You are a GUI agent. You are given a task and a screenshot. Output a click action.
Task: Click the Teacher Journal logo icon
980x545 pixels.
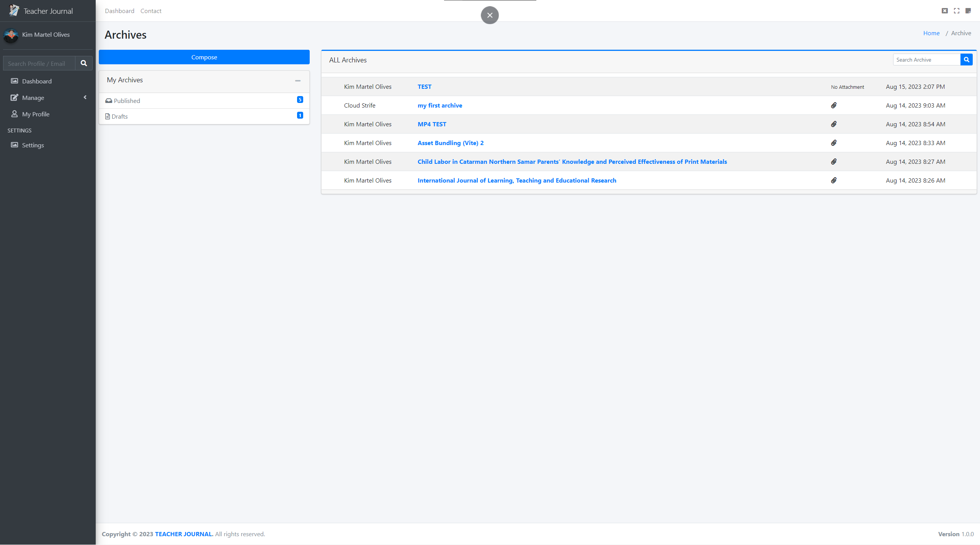tap(14, 10)
